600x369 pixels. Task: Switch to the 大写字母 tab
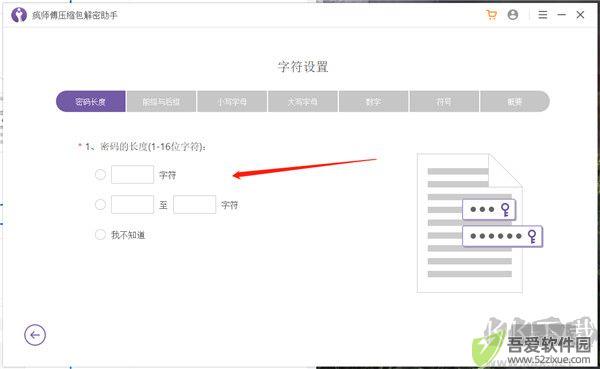point(303,101)
